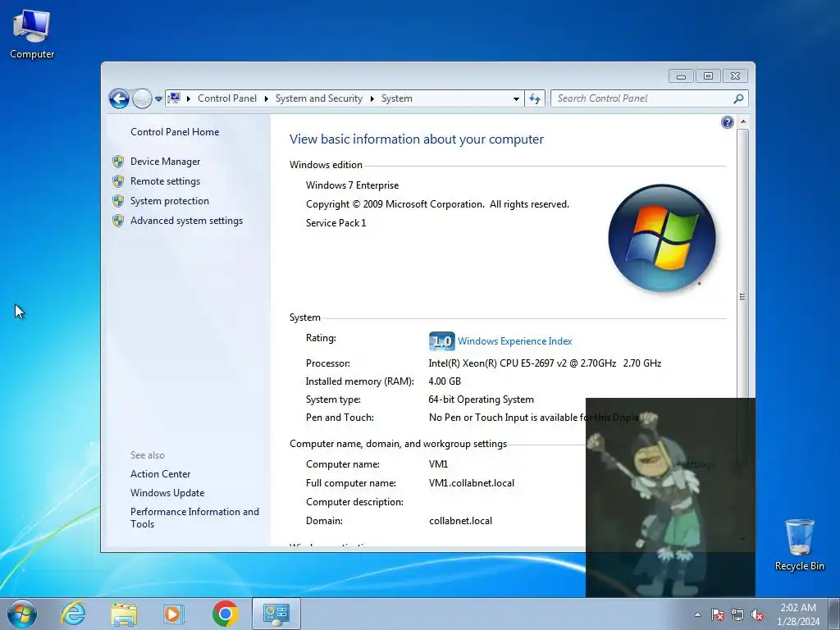Click the Show desktop strip
The image size is (840, 630).
pyautogui.click(x=835, y=614)
